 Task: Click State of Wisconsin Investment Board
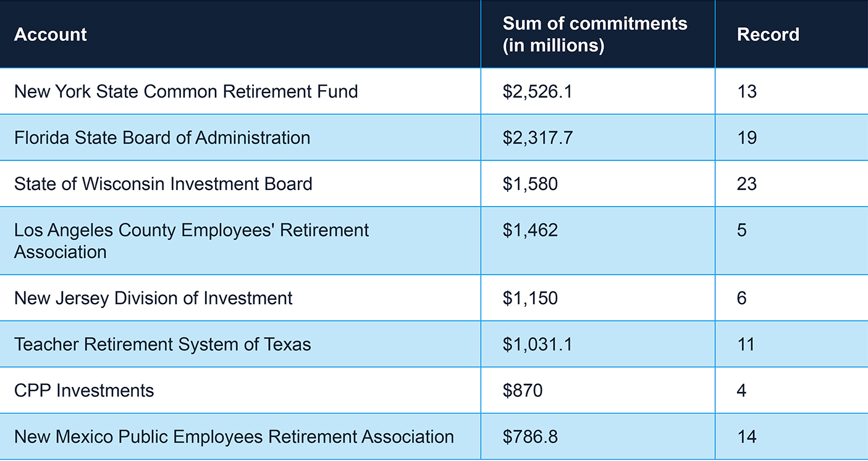163,184
